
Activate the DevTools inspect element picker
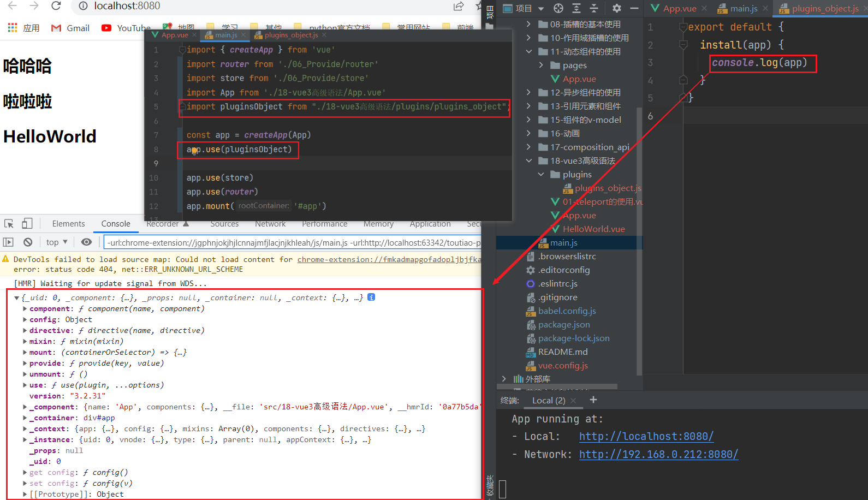coord(9,224)
